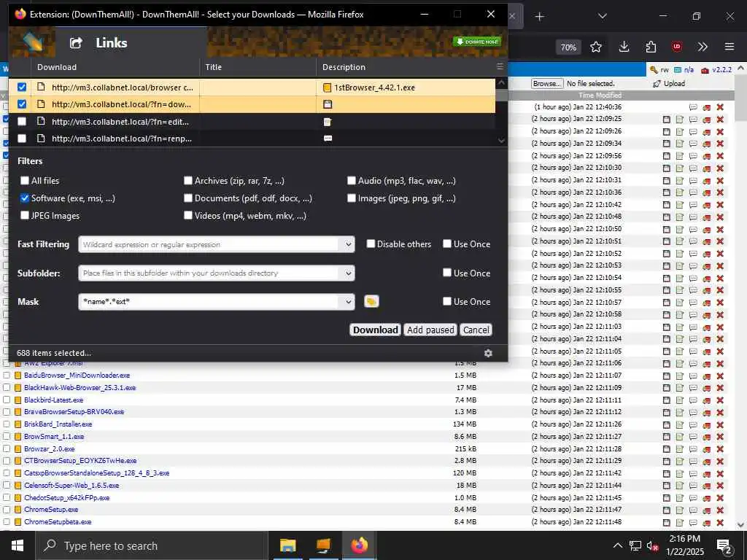Click the page vertical scrollbar thumb
The height and width of the screenshot is (560, 747).
pos(741,98)
